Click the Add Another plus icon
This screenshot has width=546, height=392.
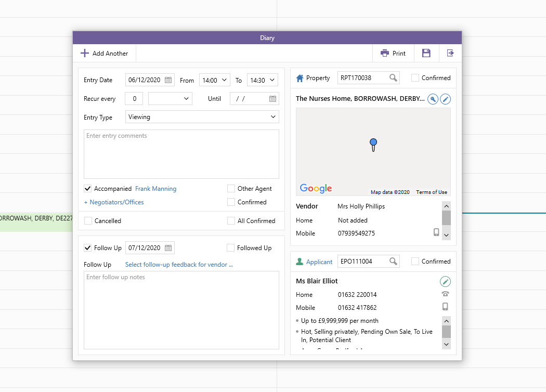(85, 53)
